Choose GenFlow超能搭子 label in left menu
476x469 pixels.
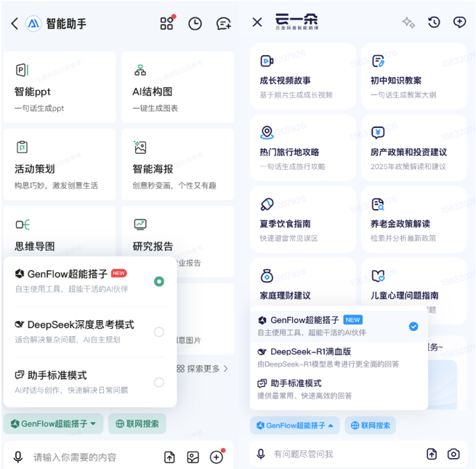point(68,274)
